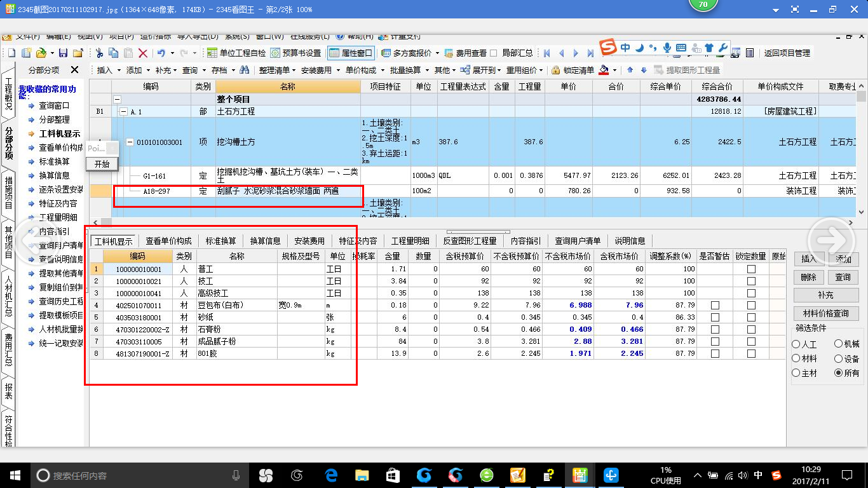Toggle 锁定数量 checkbox for 801胶 row
The width and height of the screenshot is (868, 488).
[x=751, y=354]
